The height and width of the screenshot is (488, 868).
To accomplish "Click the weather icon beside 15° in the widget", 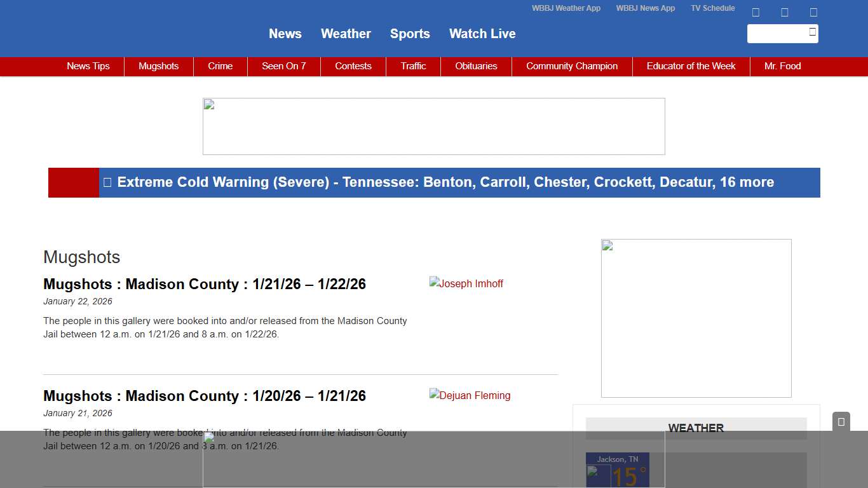I will [598, 475].
